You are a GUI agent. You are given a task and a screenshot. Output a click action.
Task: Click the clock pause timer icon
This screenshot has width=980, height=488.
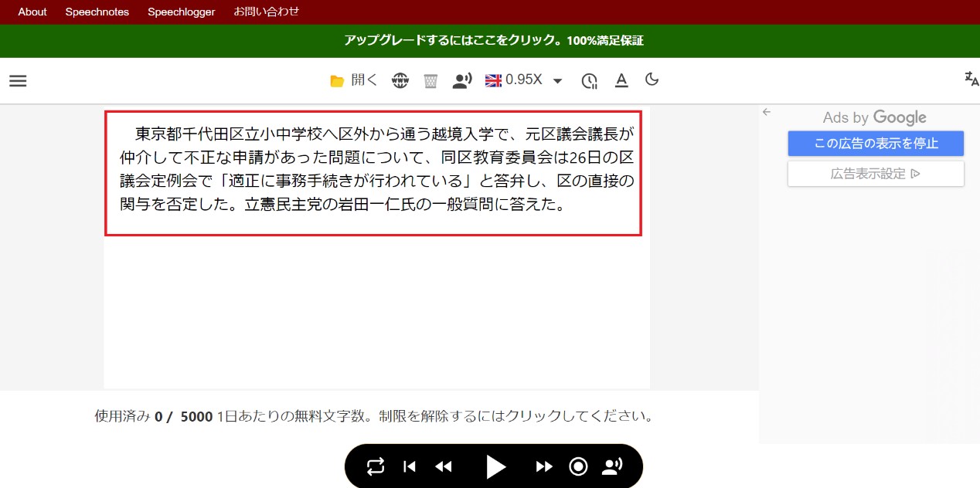point(590,80)
